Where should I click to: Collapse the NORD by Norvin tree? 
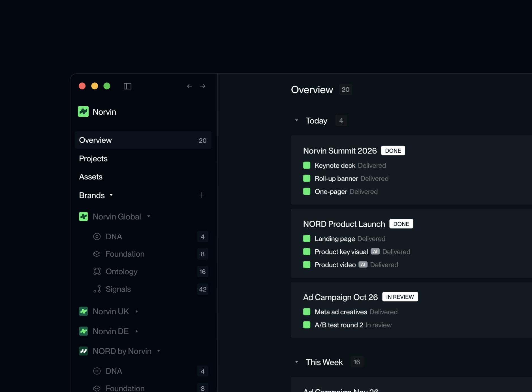pos(159,351)
